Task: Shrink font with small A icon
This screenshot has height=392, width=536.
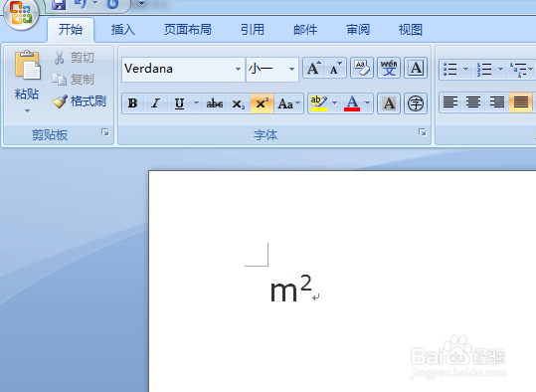Action: click(336, 68)
